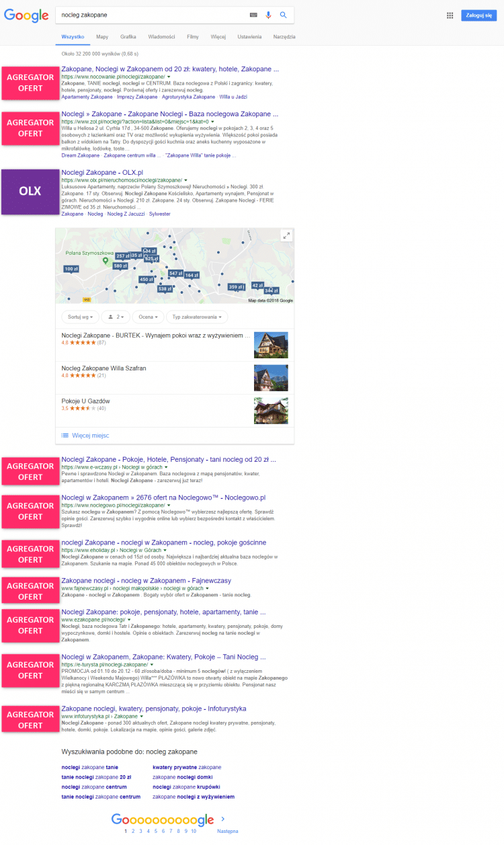The image size is (504, 845).
Task: Open the Fajnewczasy result title
Action: tap(146, 580)
